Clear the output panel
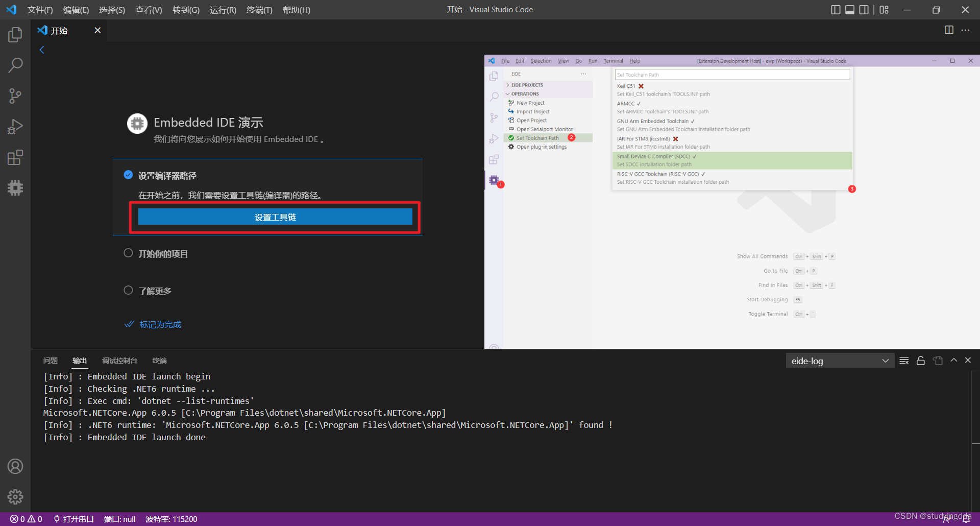 904,361
